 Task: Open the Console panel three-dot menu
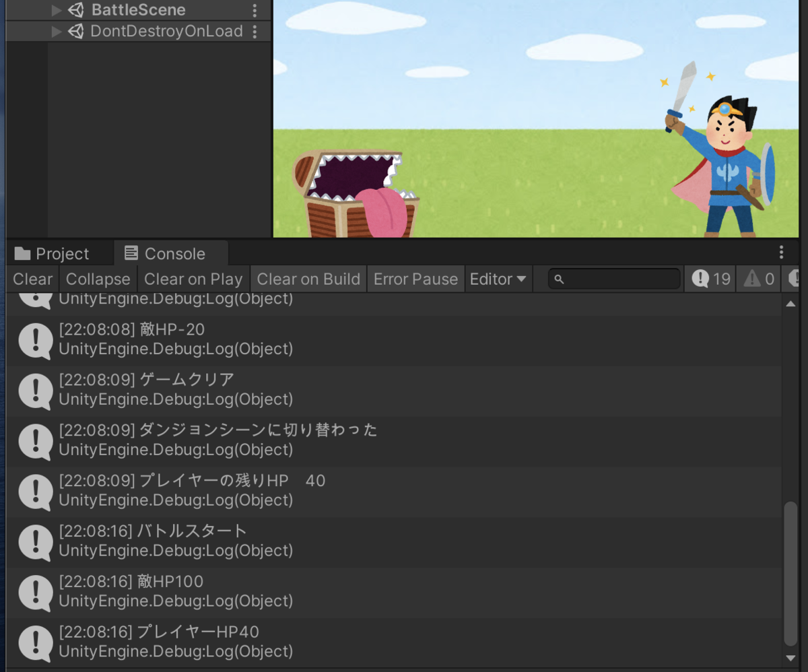tap(781, 253)
